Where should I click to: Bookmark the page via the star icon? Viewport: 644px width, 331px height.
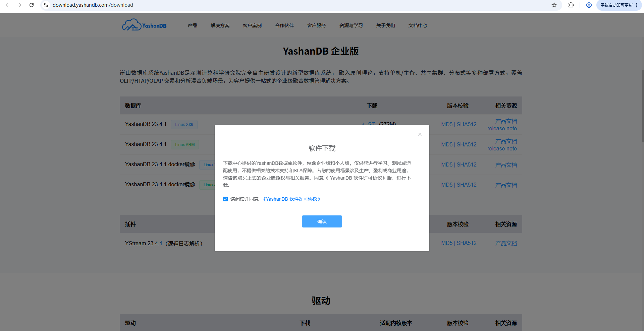554,5
